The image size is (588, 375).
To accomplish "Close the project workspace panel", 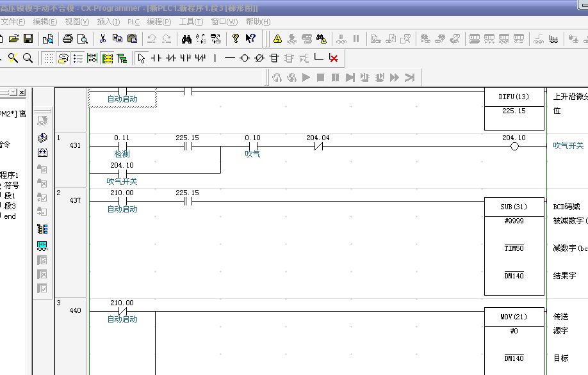I will coord(22,93).
